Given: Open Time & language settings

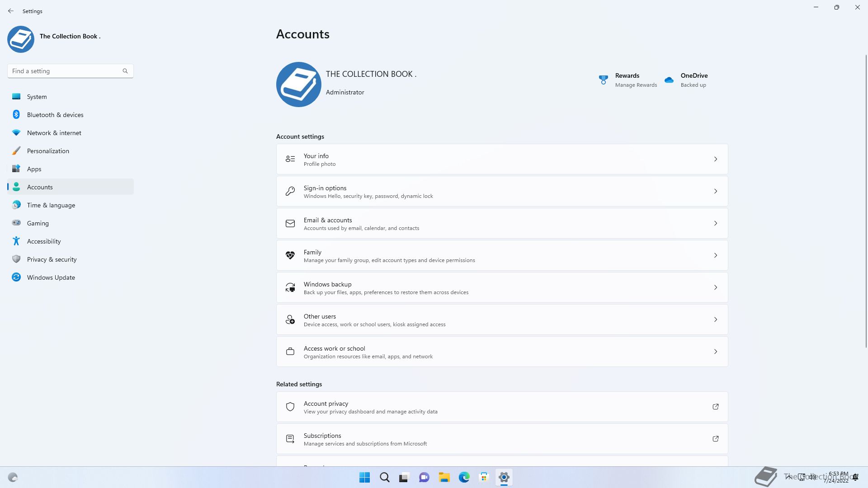Looking at the screenshot, I should pos(71,205).
